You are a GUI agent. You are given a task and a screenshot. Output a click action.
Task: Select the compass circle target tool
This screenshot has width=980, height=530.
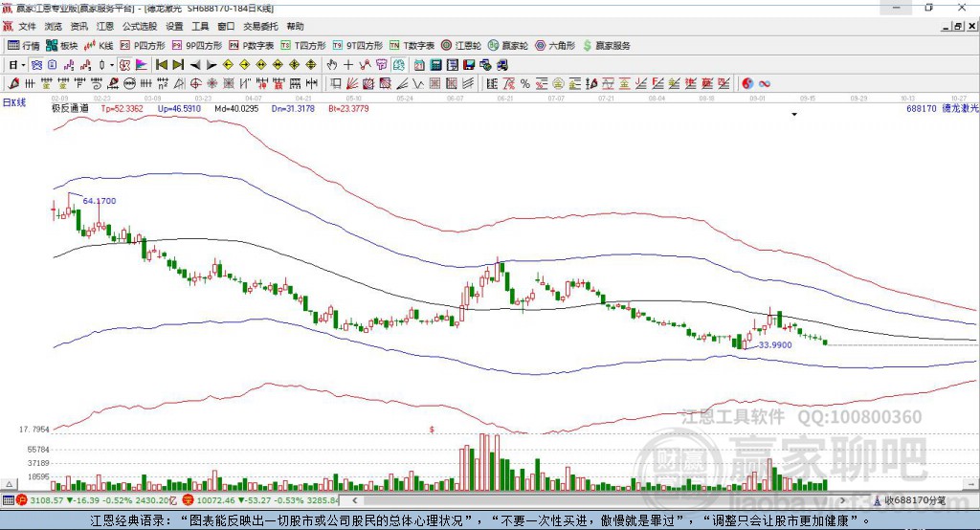click(195, 84)
